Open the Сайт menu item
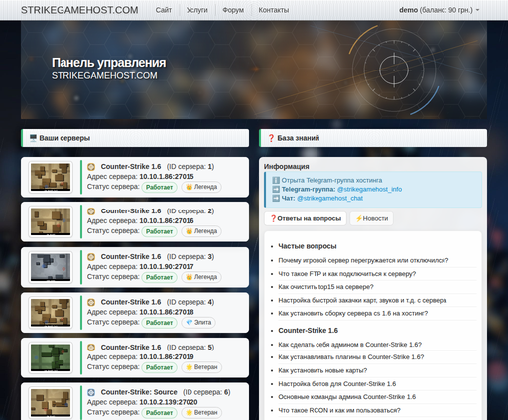Viewport: 508px width, 420px height. click(x=164, y=10)
